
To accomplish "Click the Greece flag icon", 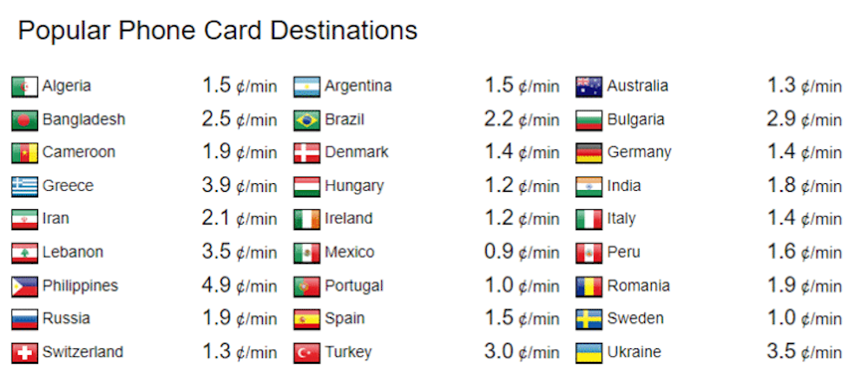I will click(x=24, y=187).
